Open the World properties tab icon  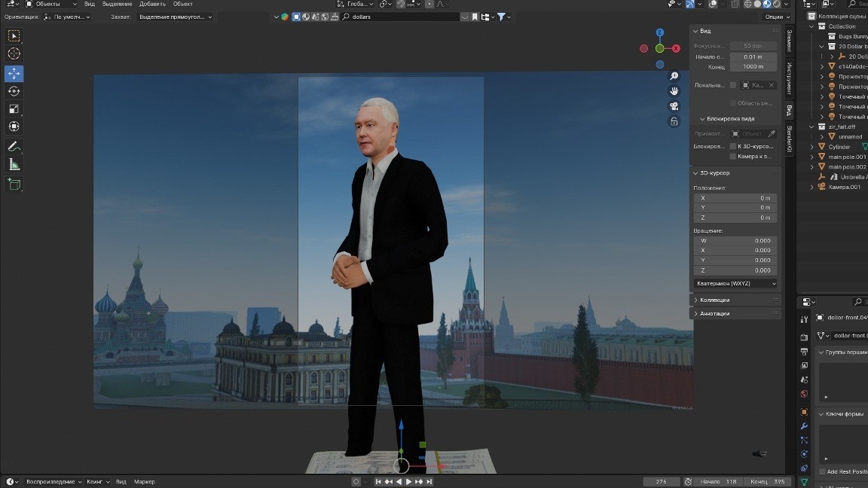pyautogui.click(x=804, y=394)
